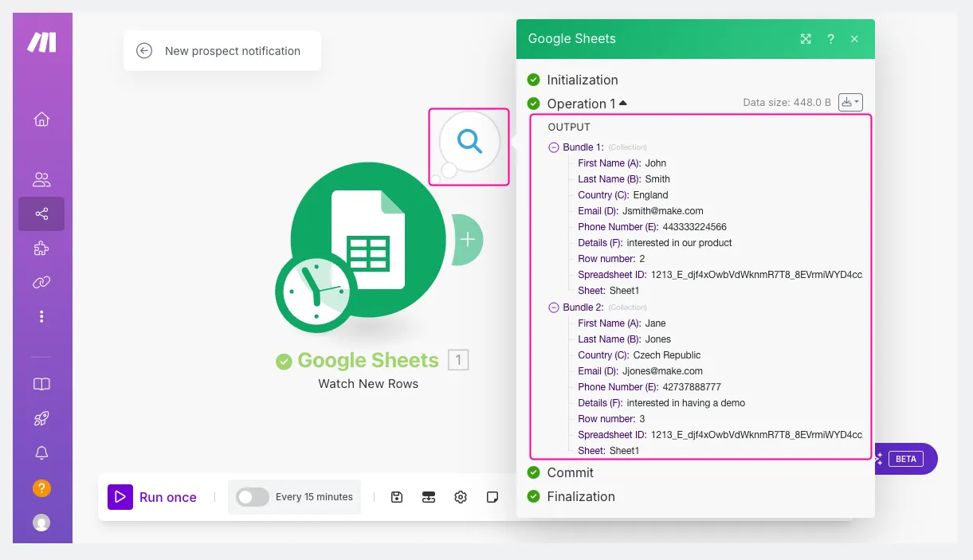Screen dimensions: 973x560
Task: Collapse Bundle 2 collection
Action: click(555, 307)
